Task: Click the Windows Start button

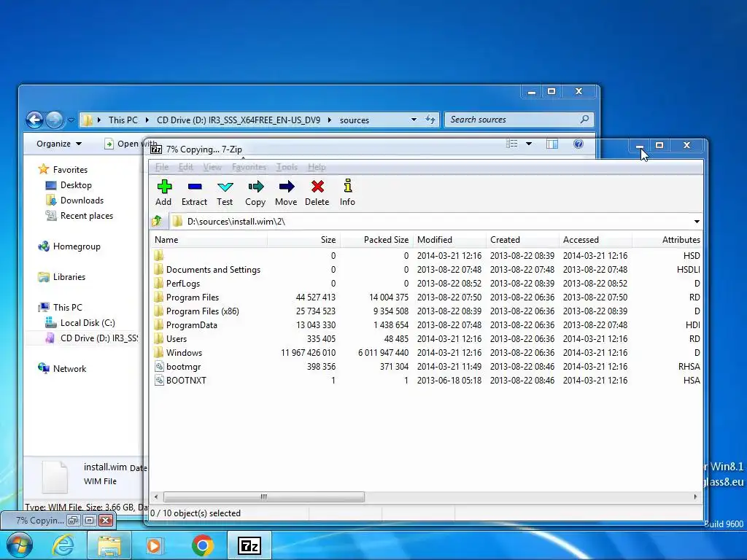Action: pyautogui.click(x=19, y=545)
